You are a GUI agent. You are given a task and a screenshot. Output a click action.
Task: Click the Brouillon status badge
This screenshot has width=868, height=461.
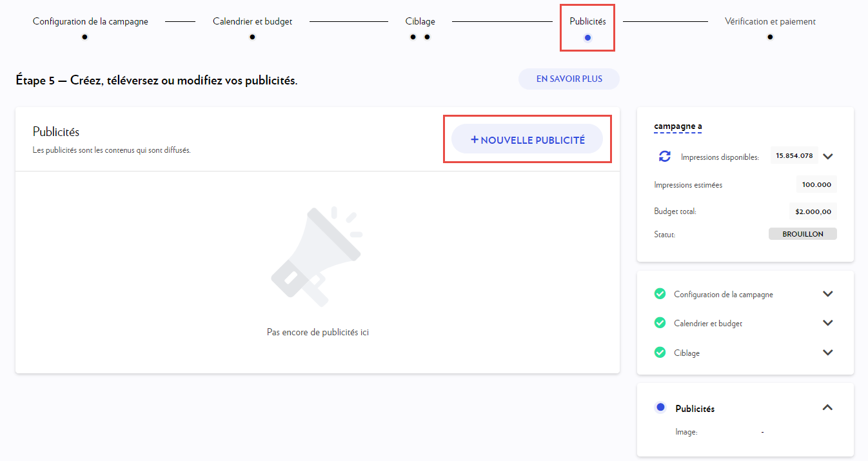802,234
